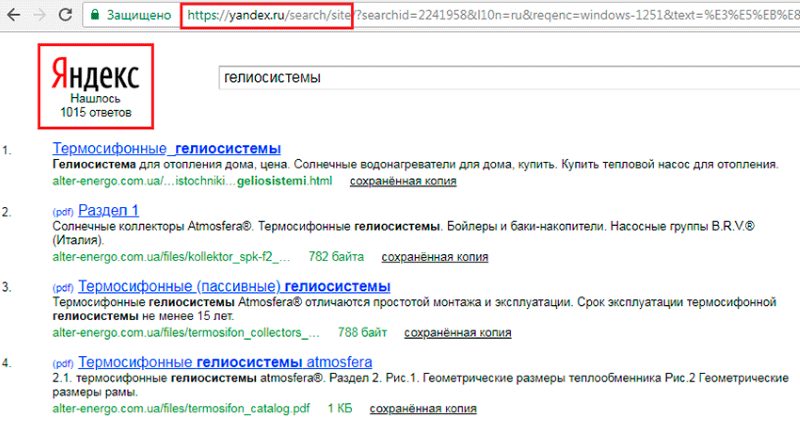Screen dimensions: 800x421
Task: Click green URL alter-energo.com.ua/files/termosifon_collectors_...
Action: point(186,333)
